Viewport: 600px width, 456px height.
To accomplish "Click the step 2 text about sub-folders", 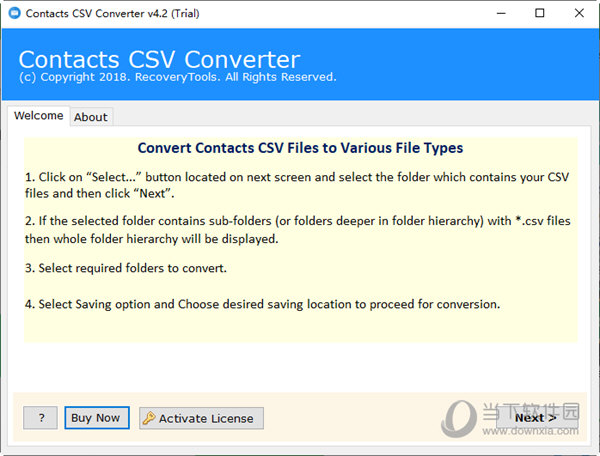I will coord(298,230).
